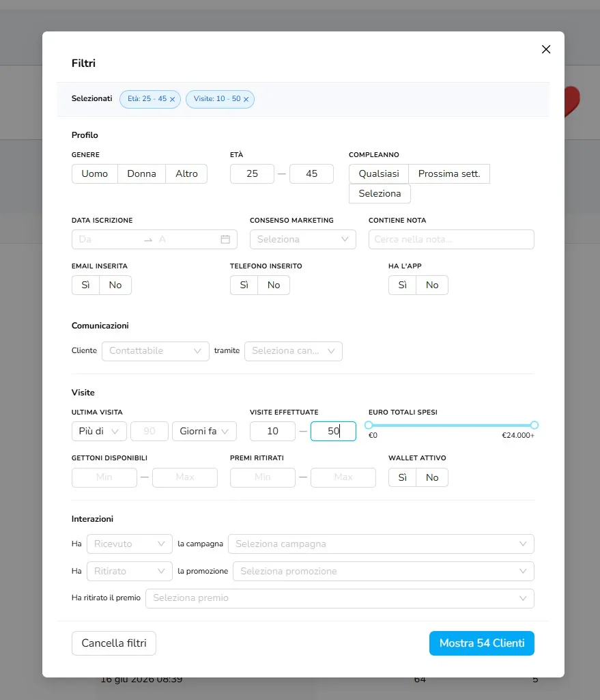
Task: Expand the Seleziona premio dropdown
Action: coord(339,598)
